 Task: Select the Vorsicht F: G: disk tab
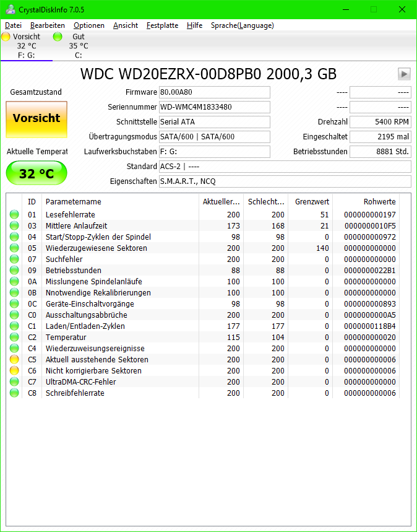[27, 46]
